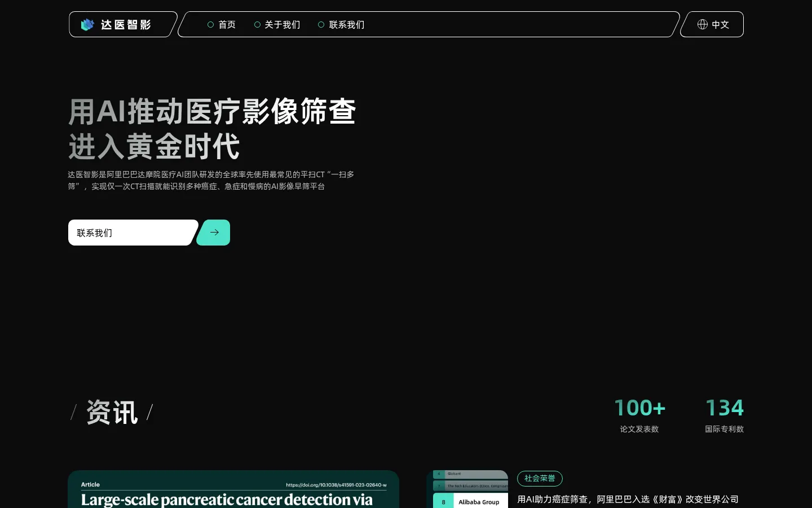Click the doi.org article URL text
Image resolution: width=812 pixels, height=508 pixels.
336,485
